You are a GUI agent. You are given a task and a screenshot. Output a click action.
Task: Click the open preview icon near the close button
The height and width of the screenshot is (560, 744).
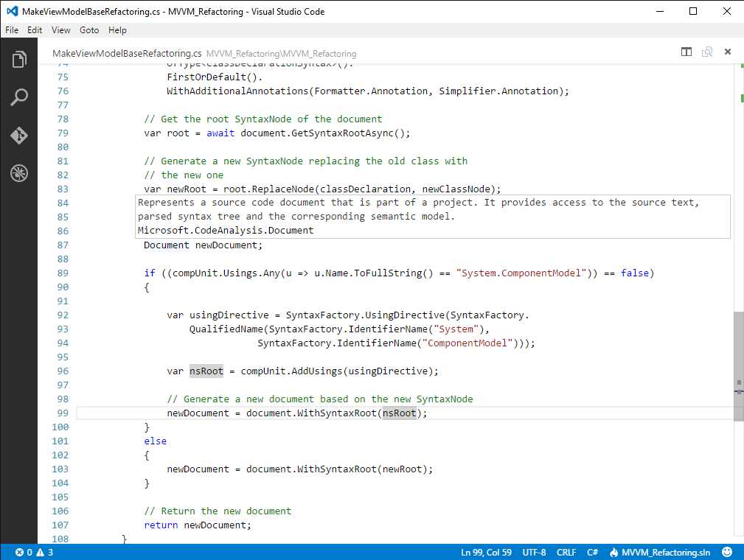pyautogui.click(x=707, y=52)
